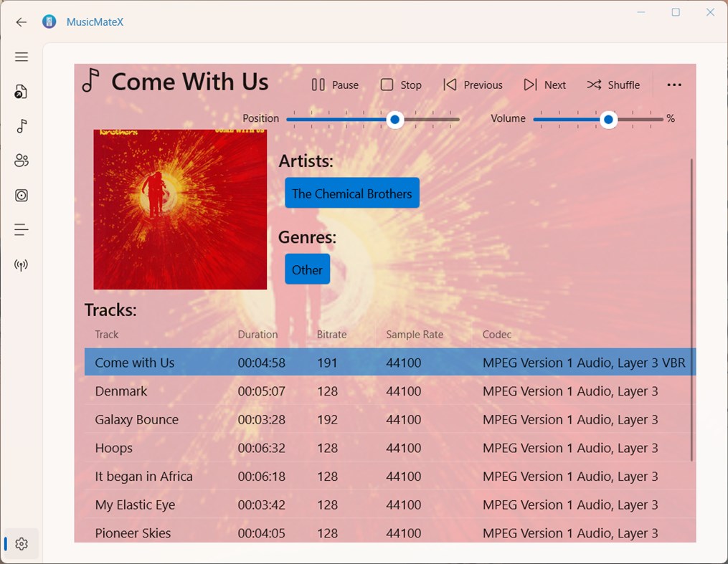Pause the current track
Image resolution: width=728 pixels, height=564 pixels.
click(334, 85)
